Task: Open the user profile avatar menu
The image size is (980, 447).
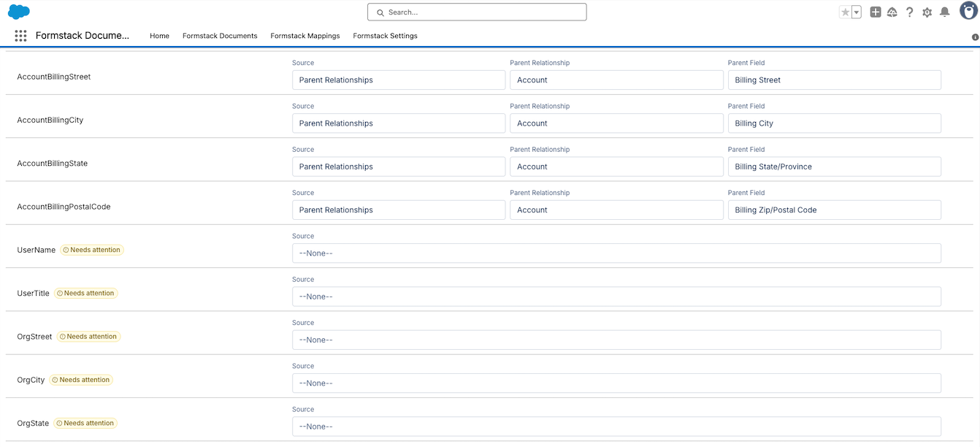Action: click(x=968, y=11)
